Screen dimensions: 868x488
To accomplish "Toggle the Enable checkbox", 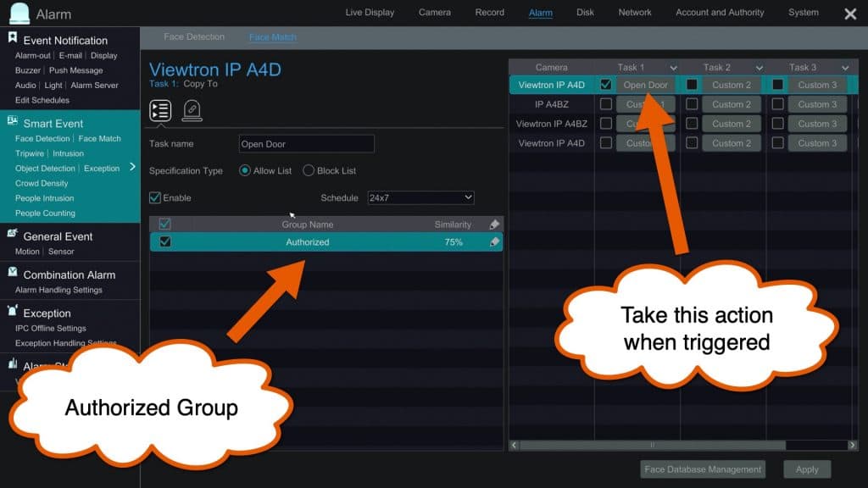I will click(x=155, y=197).
